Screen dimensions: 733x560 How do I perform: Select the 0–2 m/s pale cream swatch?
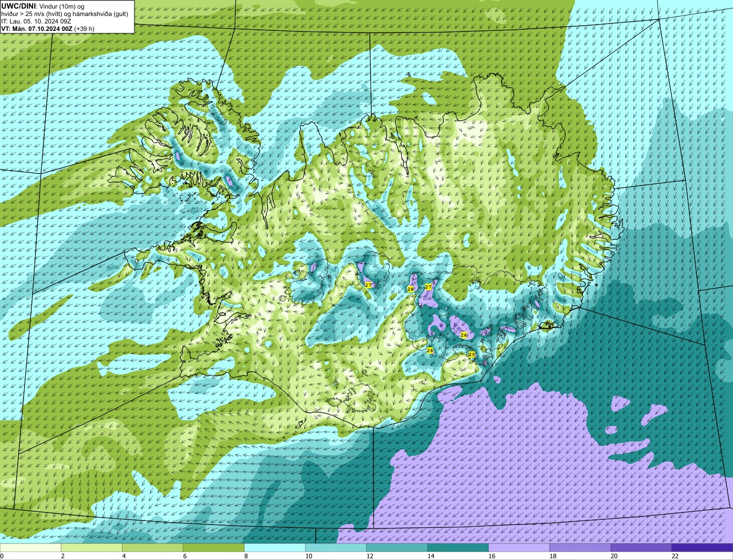[30, 547]
